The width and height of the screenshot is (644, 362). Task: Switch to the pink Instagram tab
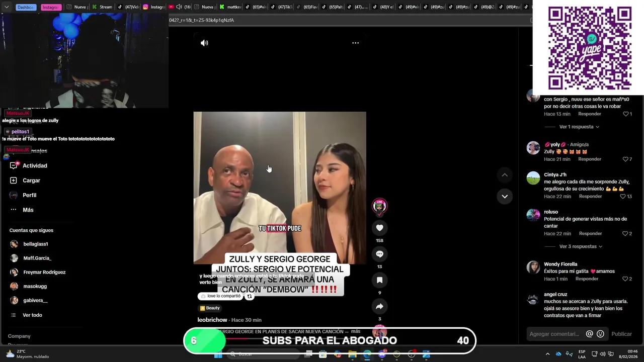(x=51, y=7)
